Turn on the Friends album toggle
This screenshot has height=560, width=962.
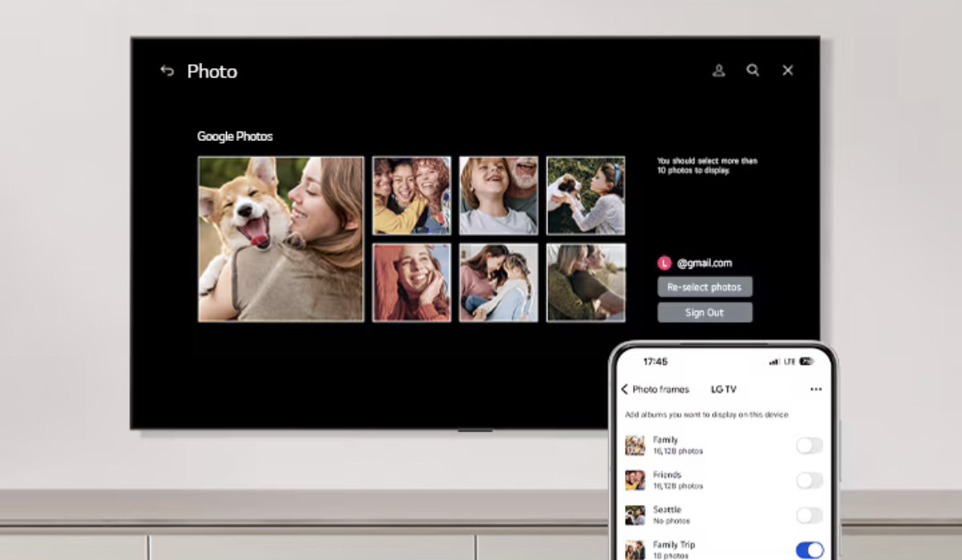(809, 481)
